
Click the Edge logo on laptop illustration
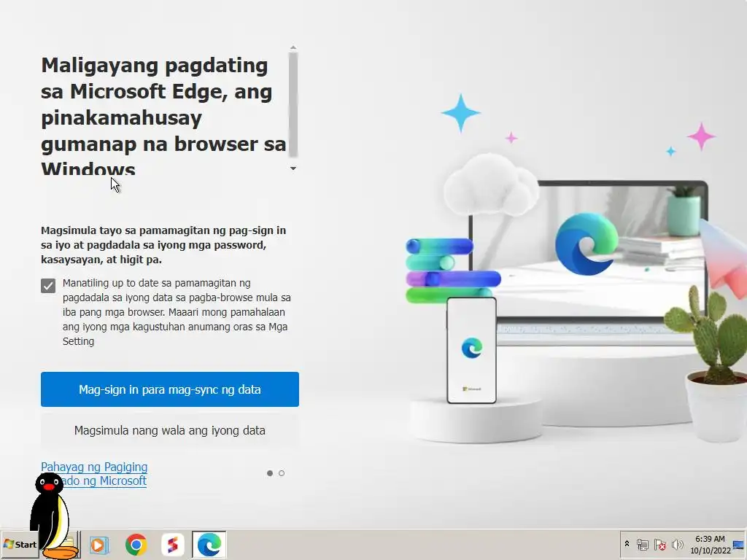[587, 244]
